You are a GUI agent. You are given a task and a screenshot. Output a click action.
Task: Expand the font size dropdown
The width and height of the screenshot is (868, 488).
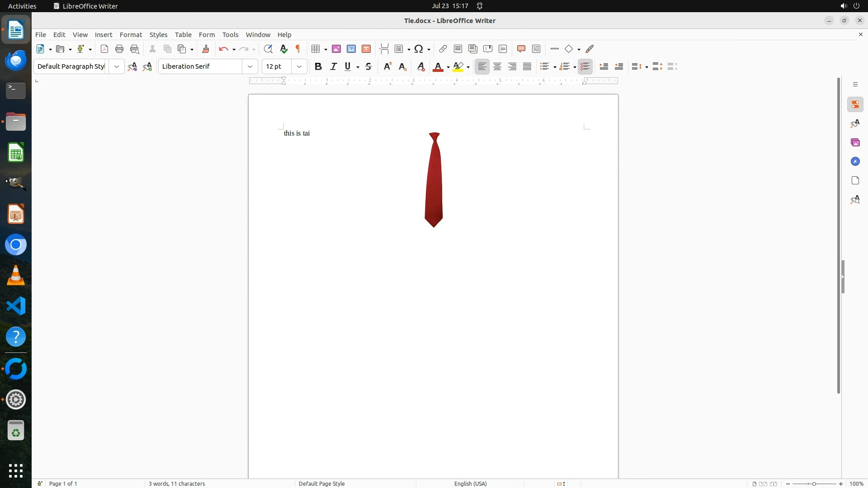click(299, 66)
